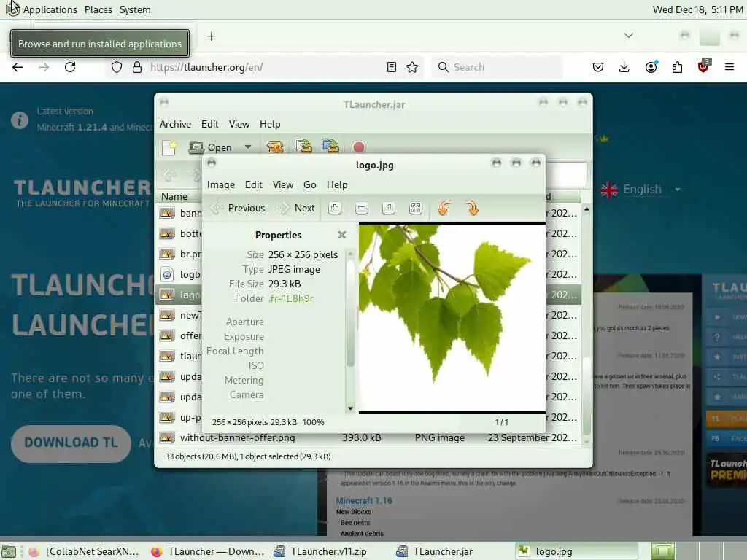747x560 pixels.
Task: Open the extensions puzzle icon
Action: 677,67
